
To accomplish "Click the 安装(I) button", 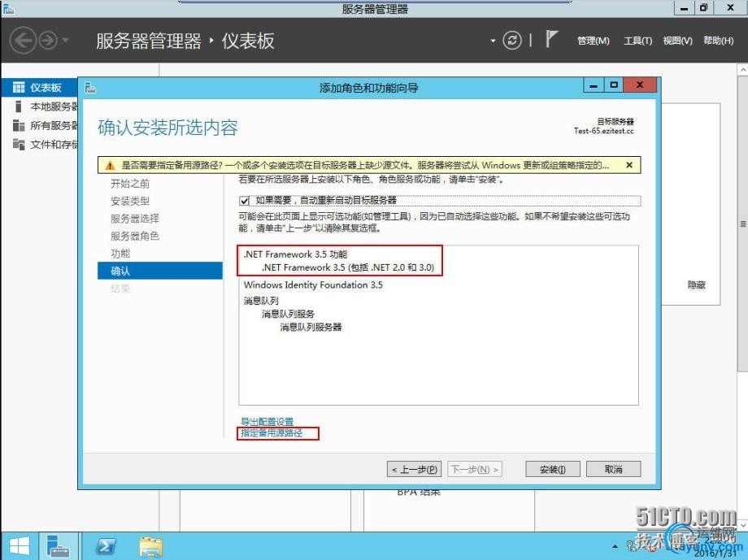I will (552, 469).
